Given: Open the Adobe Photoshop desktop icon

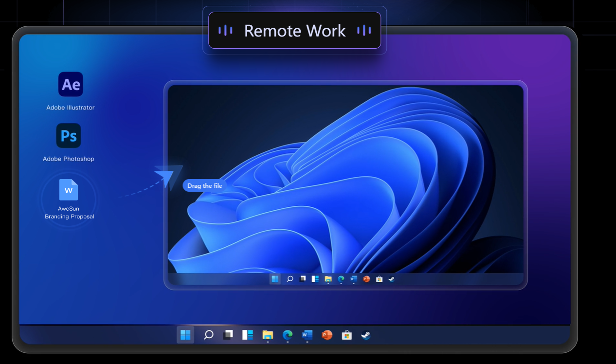Looking at the screenshot, I should (69, 136).
